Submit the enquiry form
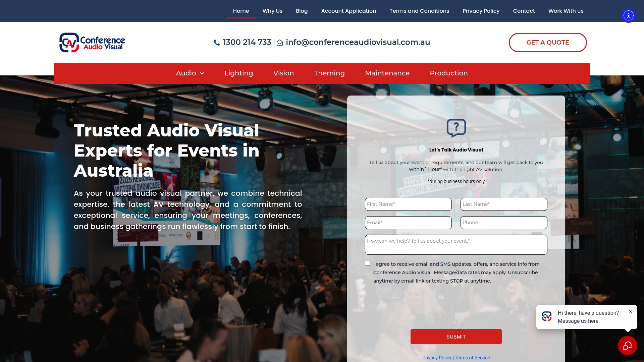The height and width of the screenshot is (362, 644). (456, 337)
